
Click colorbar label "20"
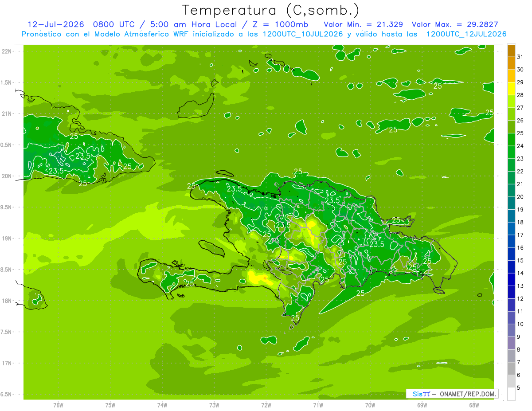(x=520, y=197)
